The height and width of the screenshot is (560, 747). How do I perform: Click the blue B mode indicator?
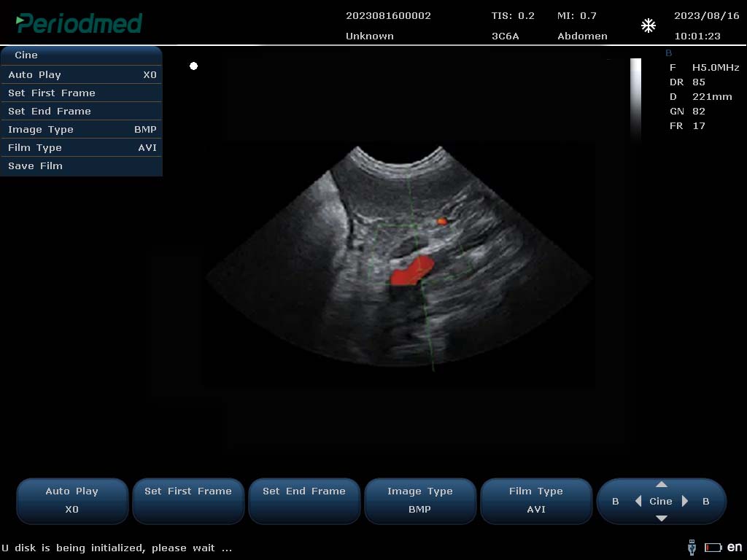click(669, 52)
